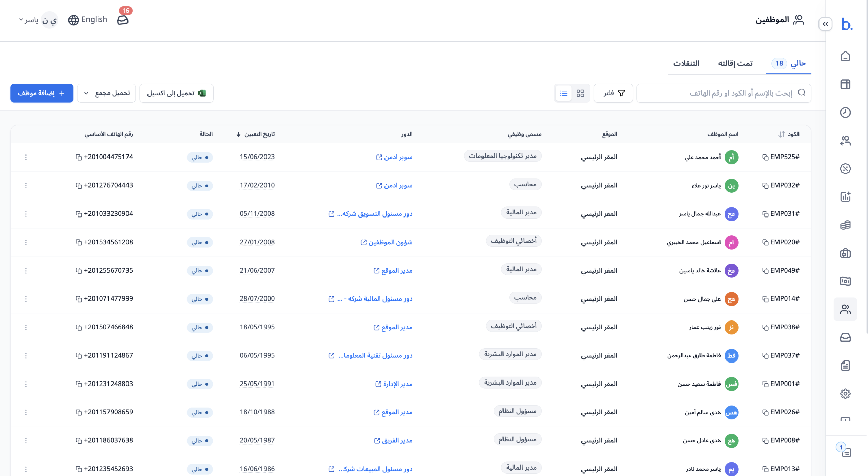Open the banknote icon in the sidebar
This screenshot has width=868, height=476.
click(x=845, y=281)
